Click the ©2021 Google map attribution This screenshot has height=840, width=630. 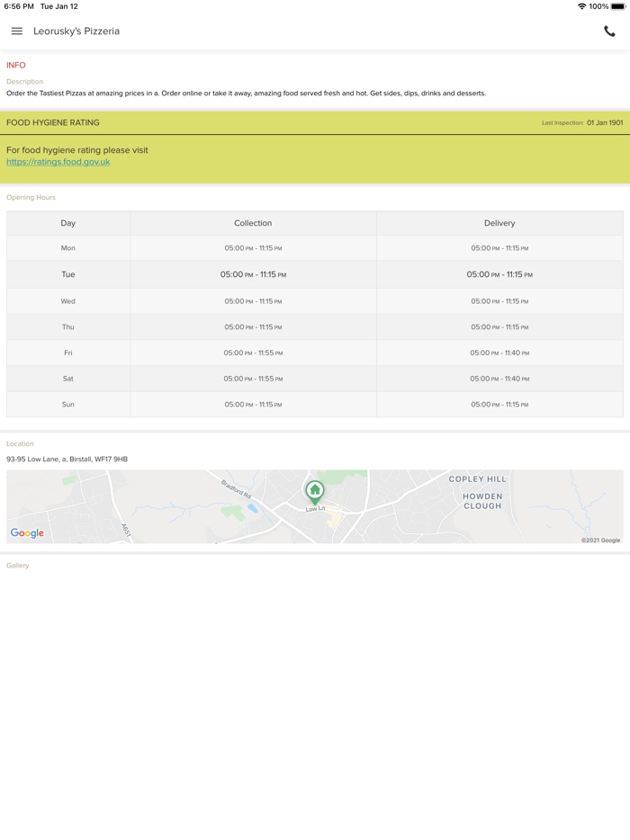(600, 540)
